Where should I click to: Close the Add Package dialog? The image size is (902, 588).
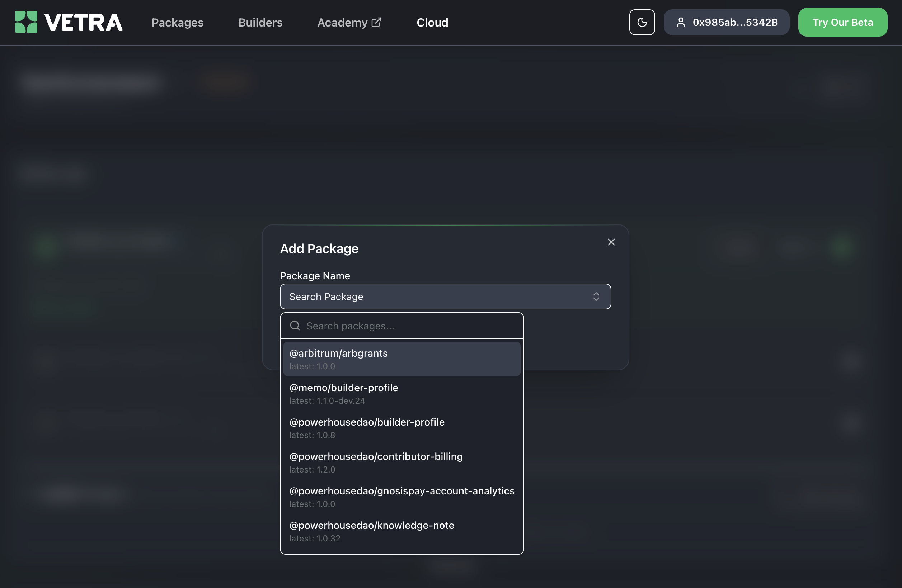tap(611, 242)
